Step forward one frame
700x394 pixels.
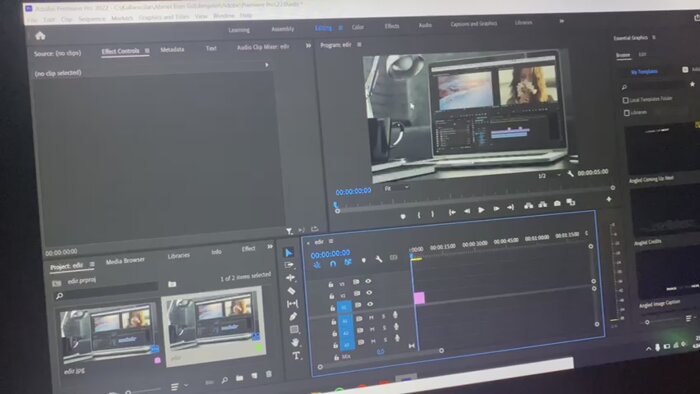[x=496, y=208]
